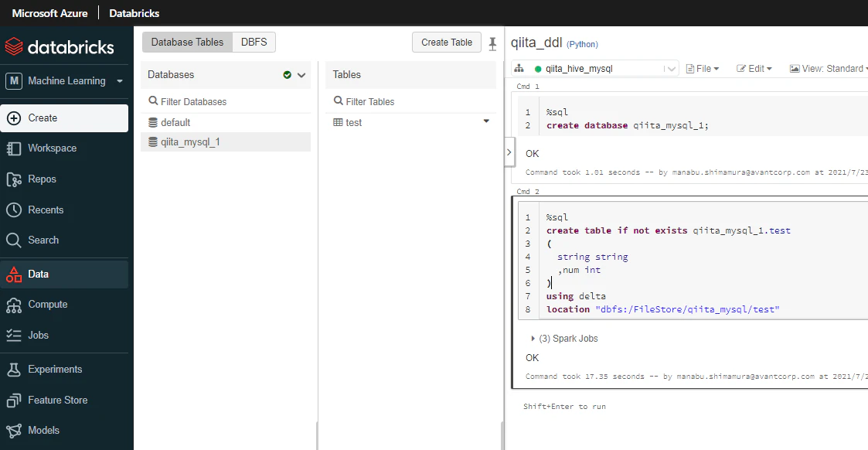Select the default database

pyautogui.click(x=226, y=122)
